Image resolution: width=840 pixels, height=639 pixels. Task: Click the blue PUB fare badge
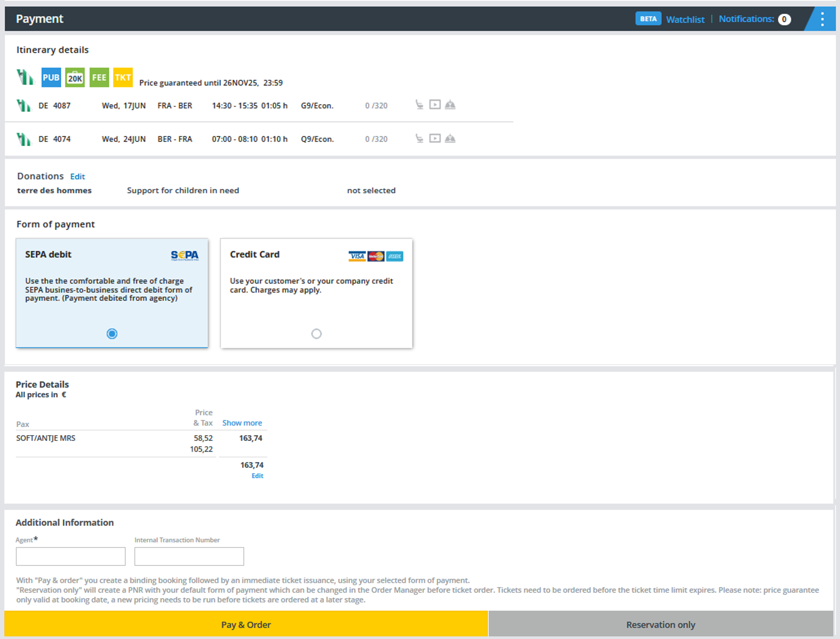[51, 78]
